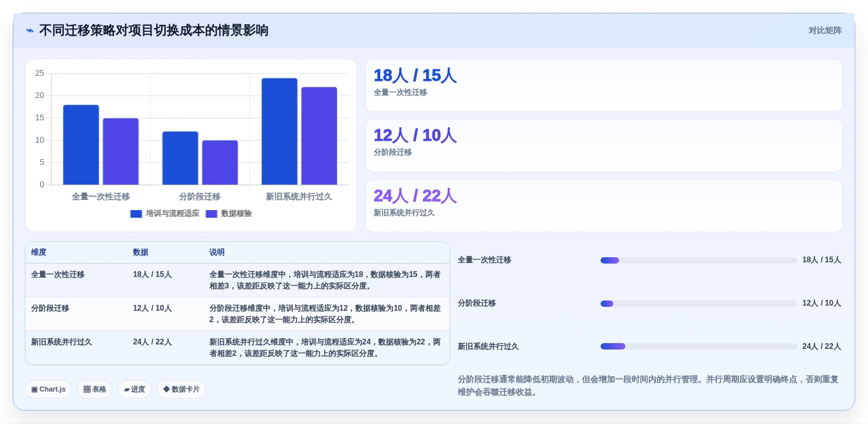Click progress label 全量一次性迁移
Screen dimensions: 868x424
(485, 260)
